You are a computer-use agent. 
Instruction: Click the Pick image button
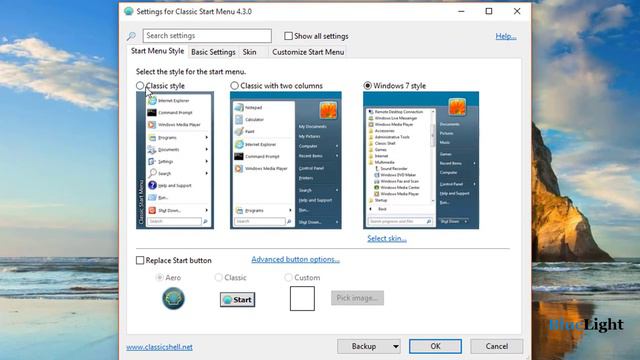click(357, 298)
